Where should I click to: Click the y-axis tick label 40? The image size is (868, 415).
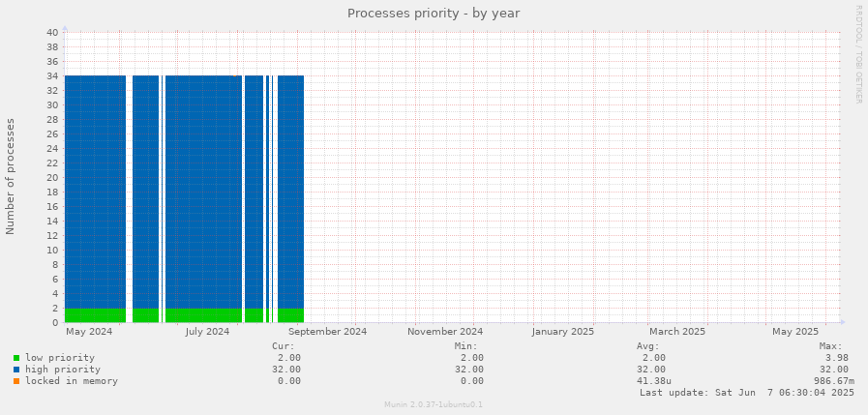coord(52,32)
